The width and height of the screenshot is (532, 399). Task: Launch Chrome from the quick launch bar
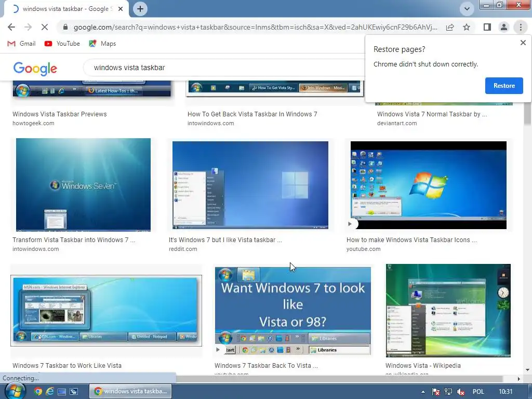tap(37, 392)
